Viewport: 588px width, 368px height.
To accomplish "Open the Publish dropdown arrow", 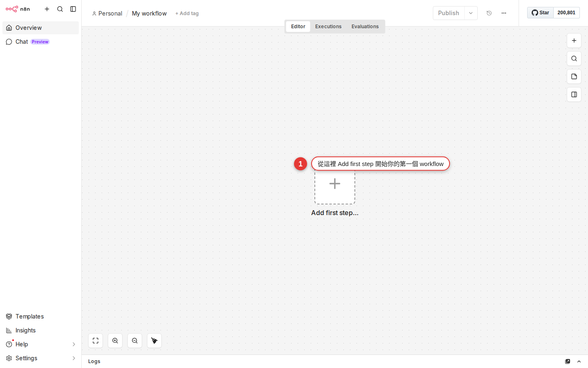I will tap(471, 13).
